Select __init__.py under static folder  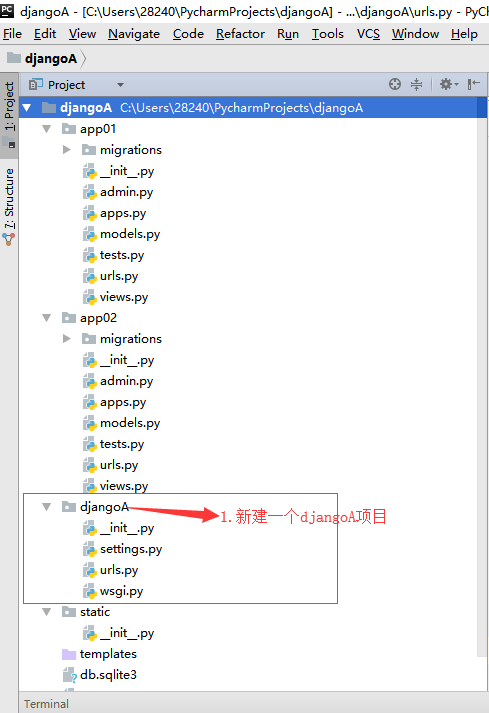pyautogui.click(x=127, y=633)
